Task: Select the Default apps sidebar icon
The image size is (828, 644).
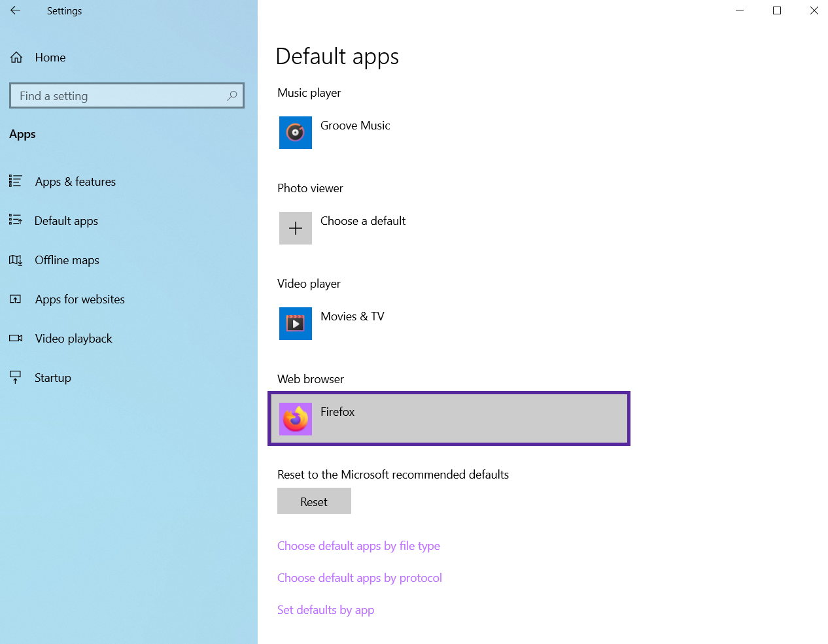Action: [16, 220]
